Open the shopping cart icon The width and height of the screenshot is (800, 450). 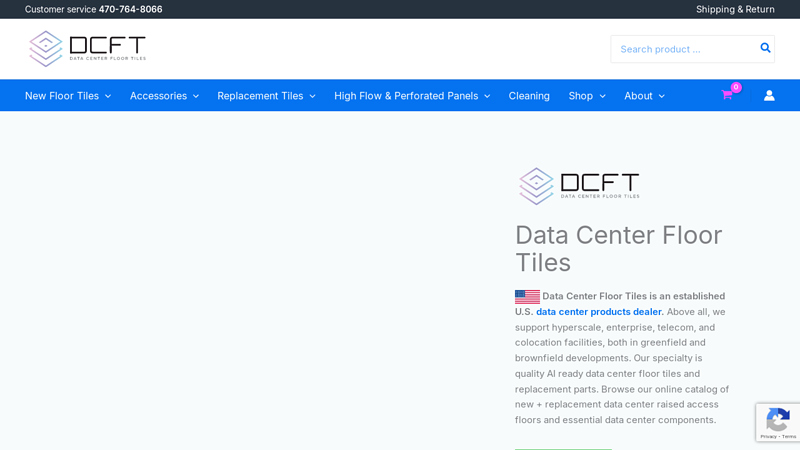(x=727, y=95)
